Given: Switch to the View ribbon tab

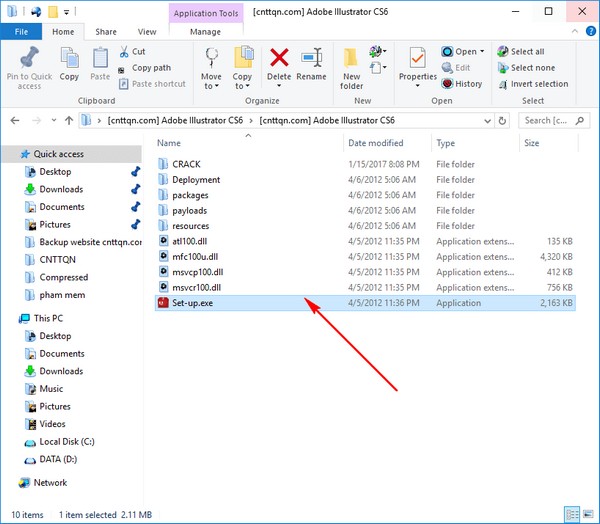Looking at the screenshot, I should pyautogui.click(x=147, y=32).
